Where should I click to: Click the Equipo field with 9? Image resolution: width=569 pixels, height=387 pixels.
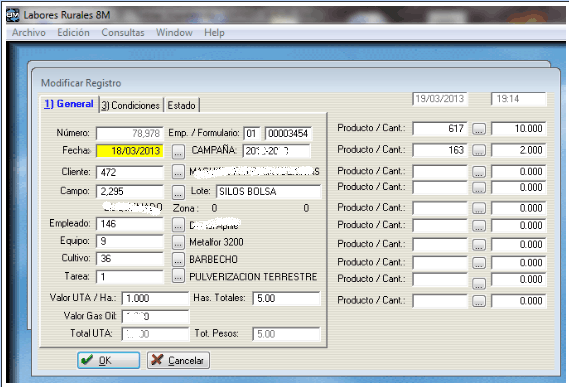click(130, 241)
